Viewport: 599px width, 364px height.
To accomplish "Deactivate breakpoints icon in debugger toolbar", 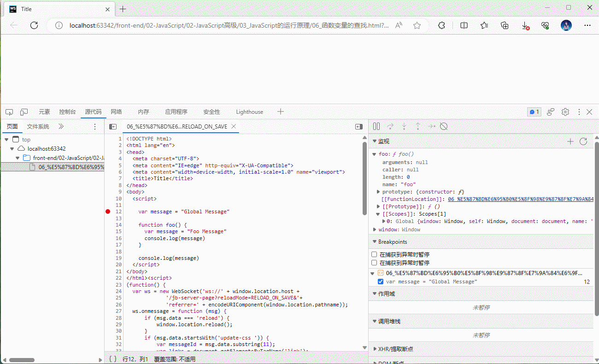I will (444, 126).
